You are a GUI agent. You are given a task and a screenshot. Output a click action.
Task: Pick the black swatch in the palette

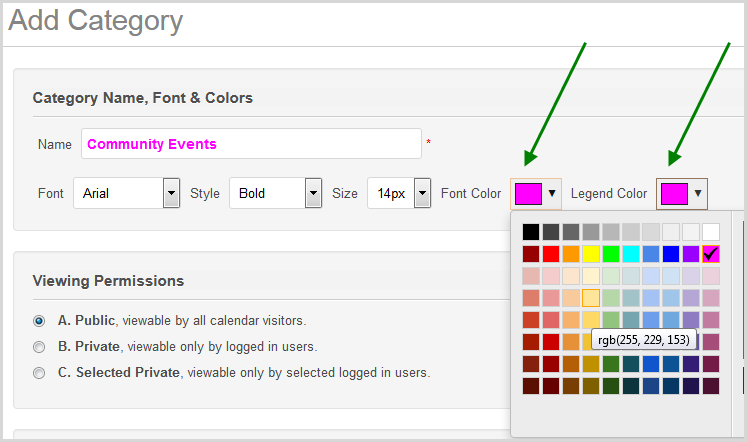(x=531, y=232)
